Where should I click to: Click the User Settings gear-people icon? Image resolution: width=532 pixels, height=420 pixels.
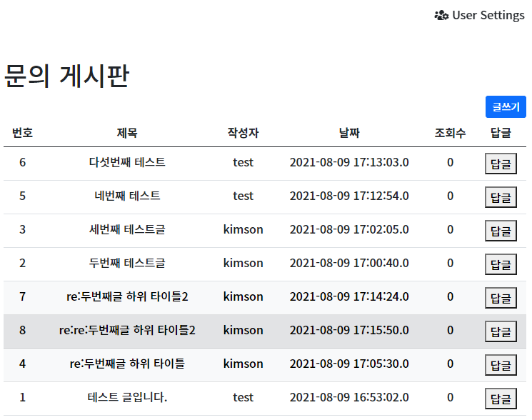tap(441, 15)
